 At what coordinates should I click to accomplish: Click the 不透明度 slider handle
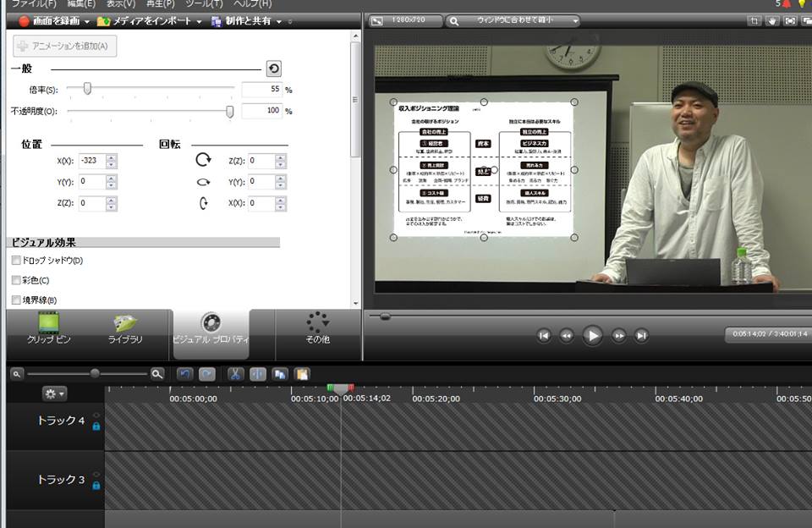coord(229,111)
